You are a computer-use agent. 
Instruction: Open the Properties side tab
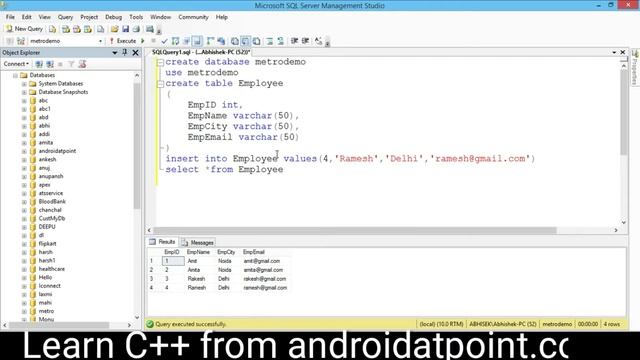pyautogui.click(x=635, y=67)
